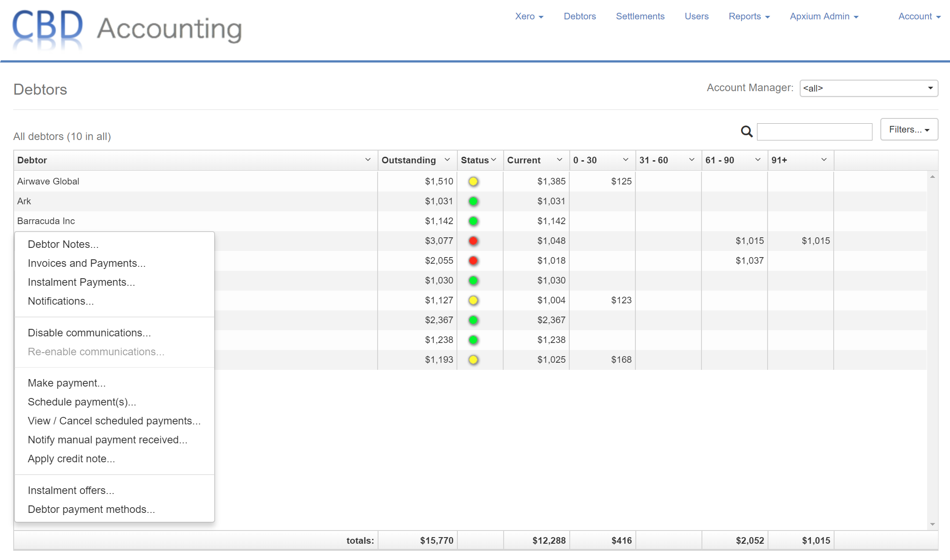The width and height of the screenshot is (950, 560).
Task: Click the yellow status dot for $1,127
Action: pyautogui.click(x=473, y=300)
